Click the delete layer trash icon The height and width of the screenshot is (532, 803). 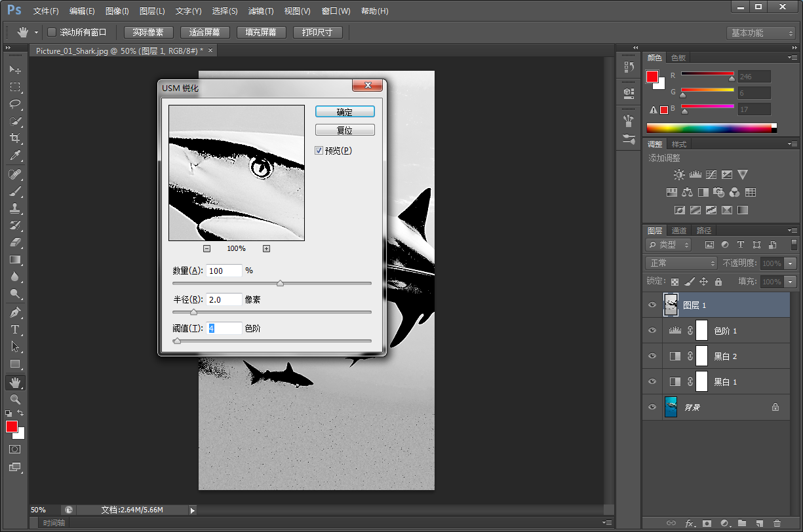(x=777, y=523)
